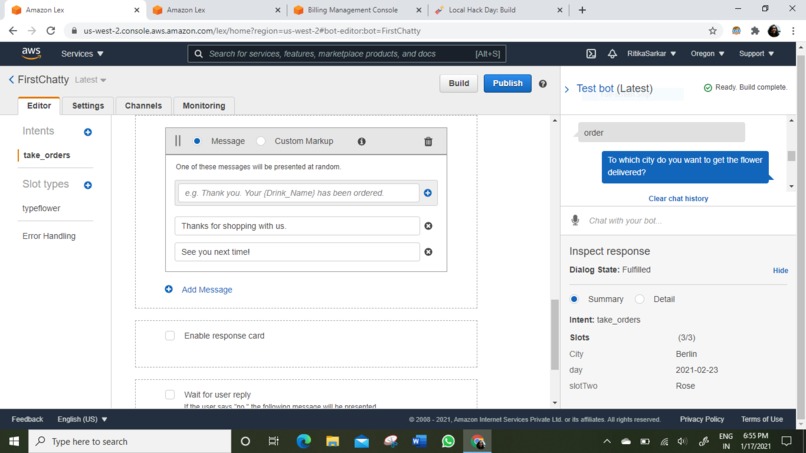Screen dimensions: 806x453
Task: Remove the 'See you next time!' message
Action: coord(428,252)
